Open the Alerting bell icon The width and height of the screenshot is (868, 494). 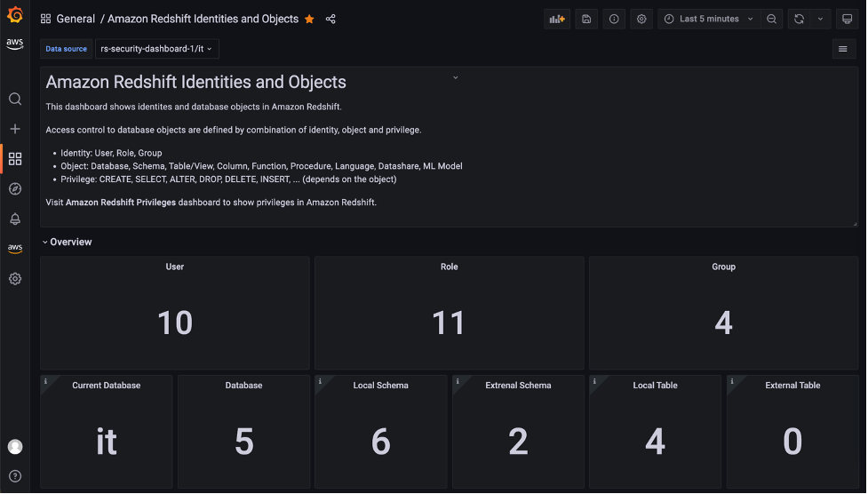click(15, 219)
